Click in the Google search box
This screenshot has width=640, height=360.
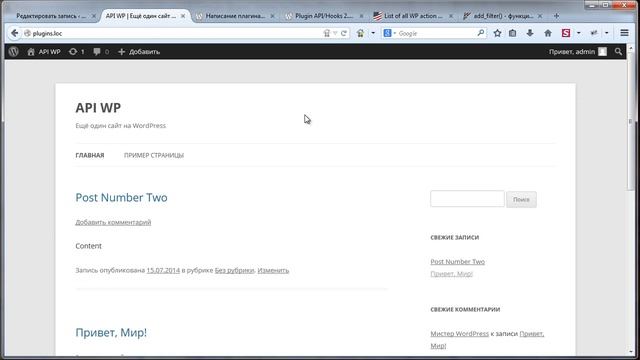pos(436,33)
